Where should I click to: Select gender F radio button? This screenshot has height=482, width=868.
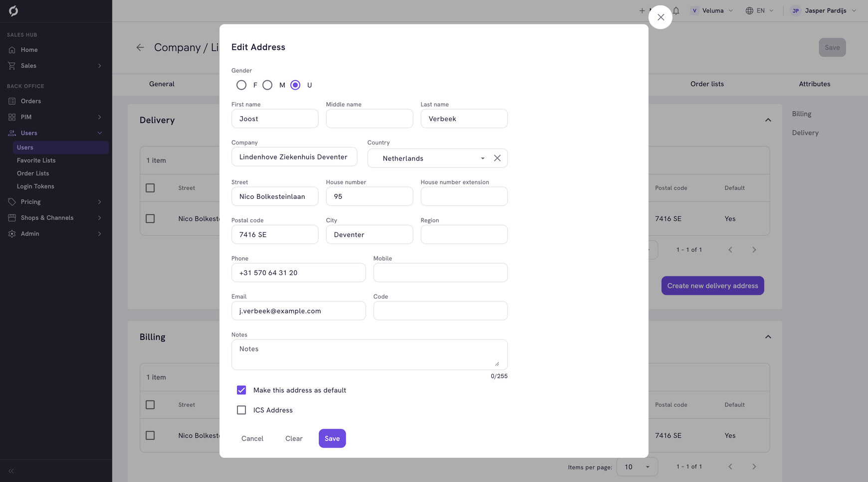coord(241,85)
